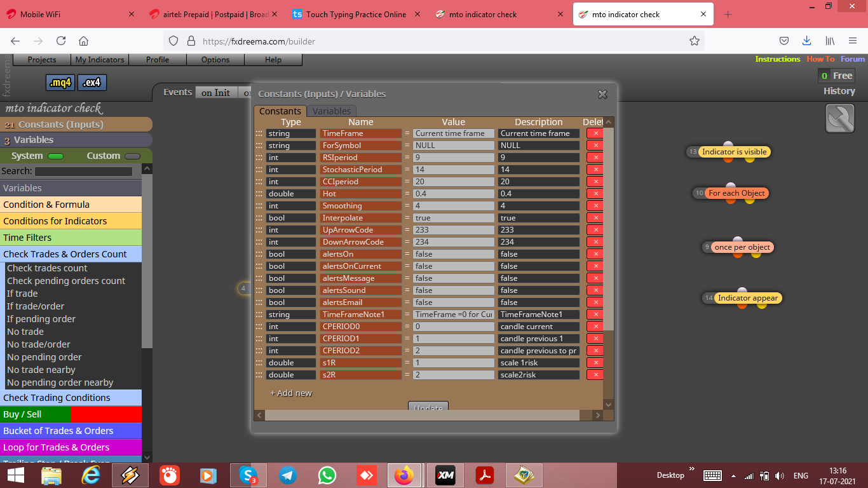Switch to the Variables tab in dialog

[332, 111]
